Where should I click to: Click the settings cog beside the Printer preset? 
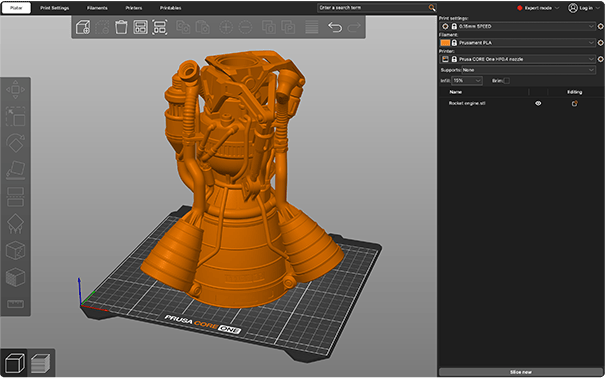601,59
